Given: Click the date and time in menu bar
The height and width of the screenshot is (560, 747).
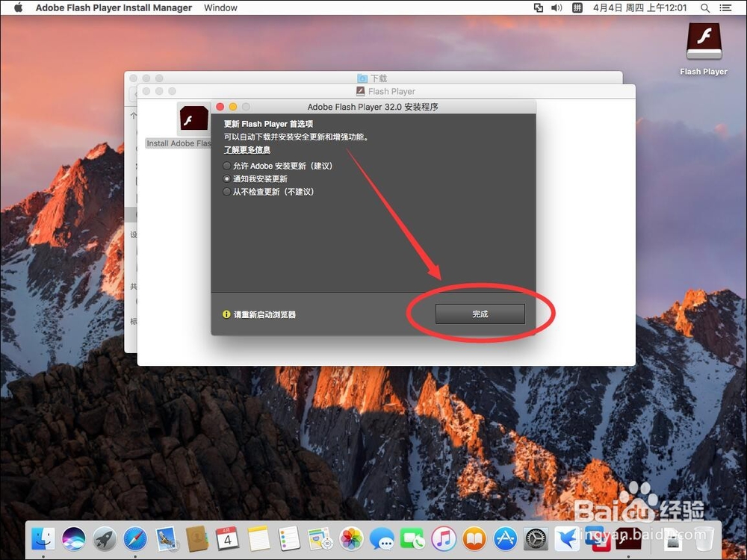Looking at the screenshot, I should pyautogui.click(x=640, y=7).
